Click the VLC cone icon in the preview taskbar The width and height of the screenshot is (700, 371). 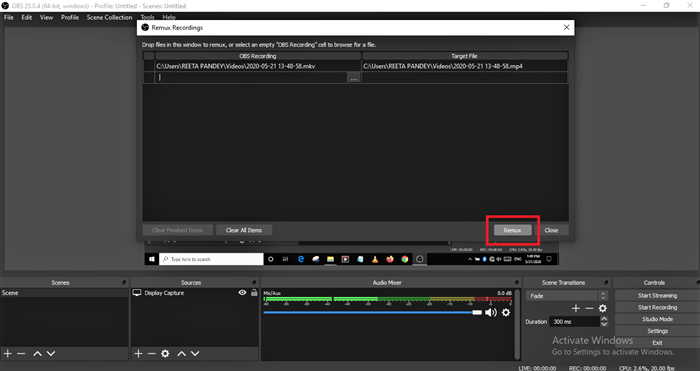click(x=375, y=259)
